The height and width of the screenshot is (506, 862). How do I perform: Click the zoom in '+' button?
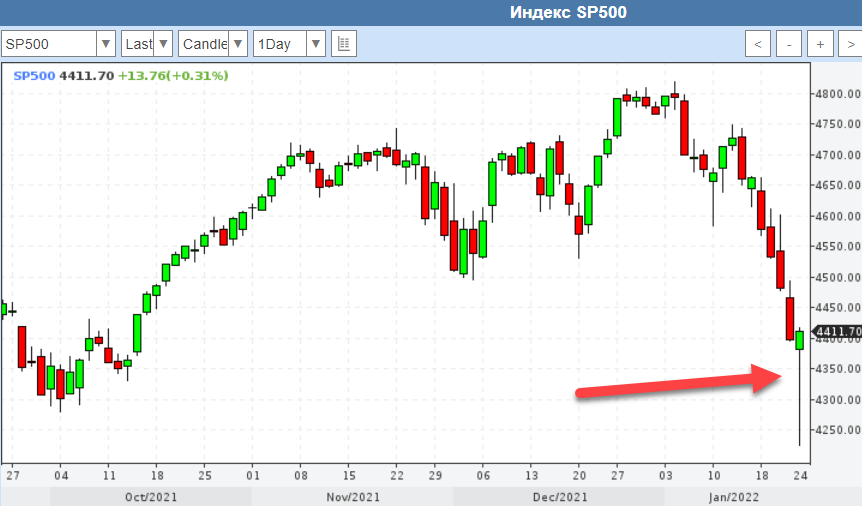pyautogui.click(x=820, y=44)
